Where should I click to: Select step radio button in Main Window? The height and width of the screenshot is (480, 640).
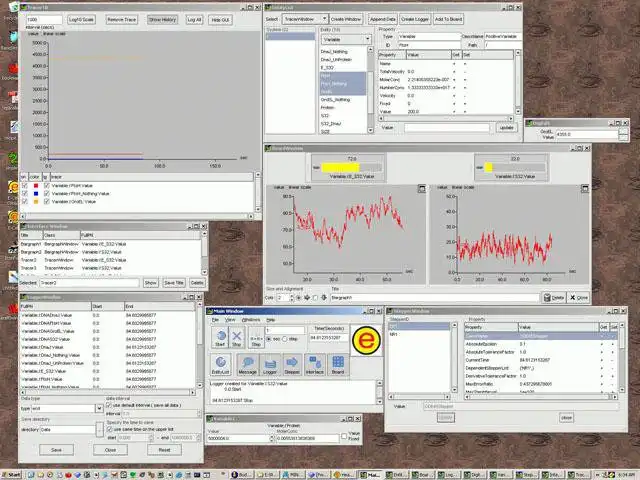[x=284, y=339]
